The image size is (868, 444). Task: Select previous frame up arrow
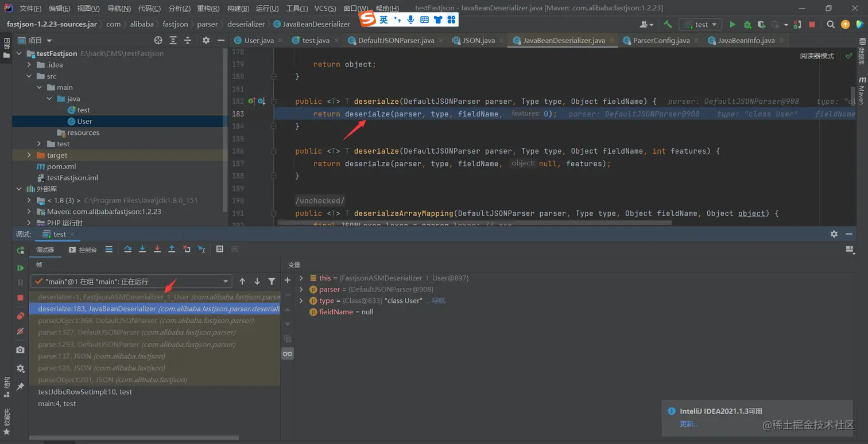242,281
